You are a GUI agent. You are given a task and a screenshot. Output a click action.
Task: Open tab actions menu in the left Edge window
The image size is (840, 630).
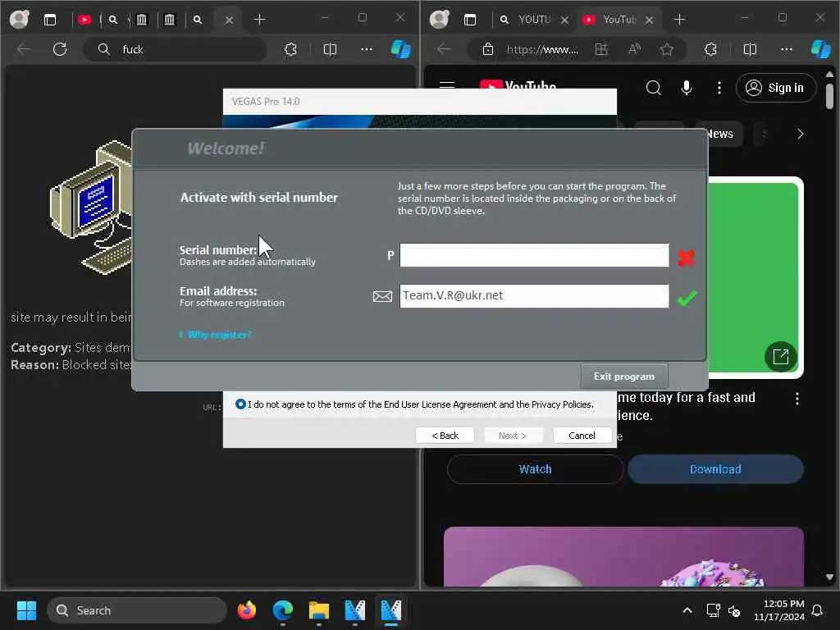50,20
